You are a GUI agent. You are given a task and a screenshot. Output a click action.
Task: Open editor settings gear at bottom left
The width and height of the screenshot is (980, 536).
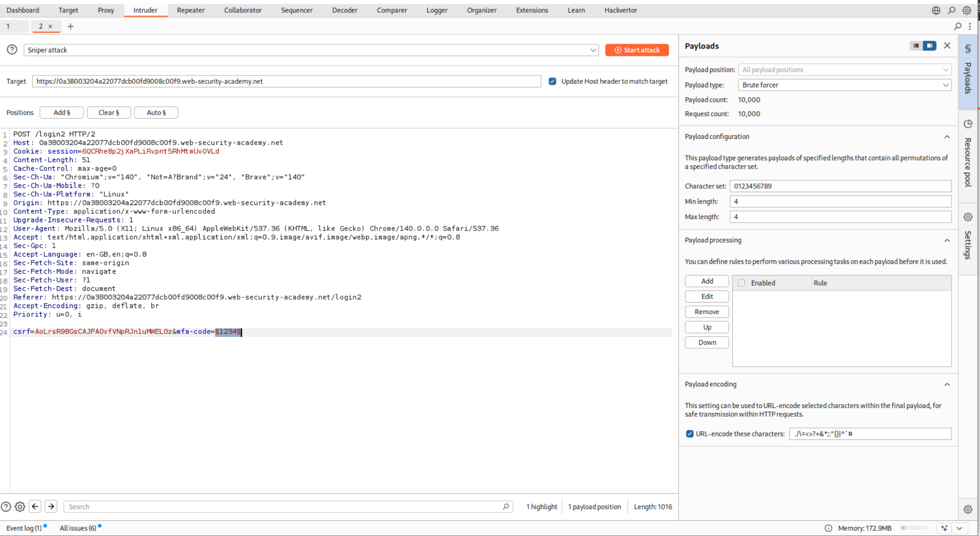[x=20, y=507]
